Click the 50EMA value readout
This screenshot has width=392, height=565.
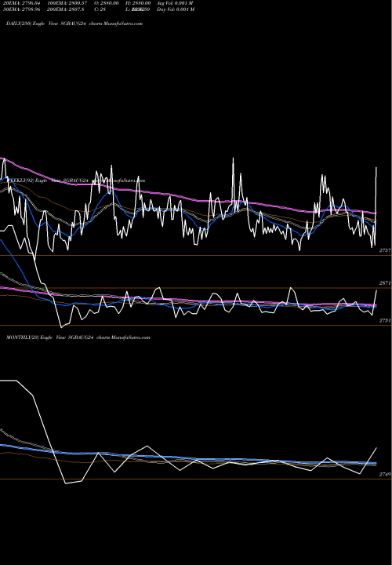(22, 9)
